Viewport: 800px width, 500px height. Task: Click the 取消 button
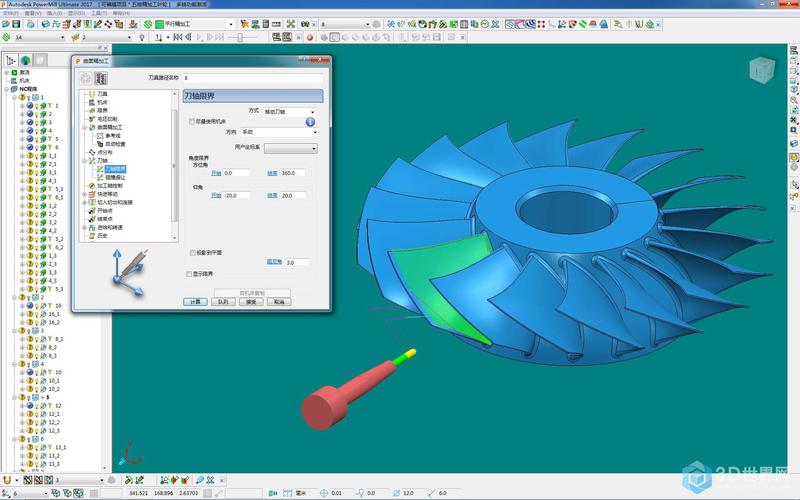pos(279,300)
